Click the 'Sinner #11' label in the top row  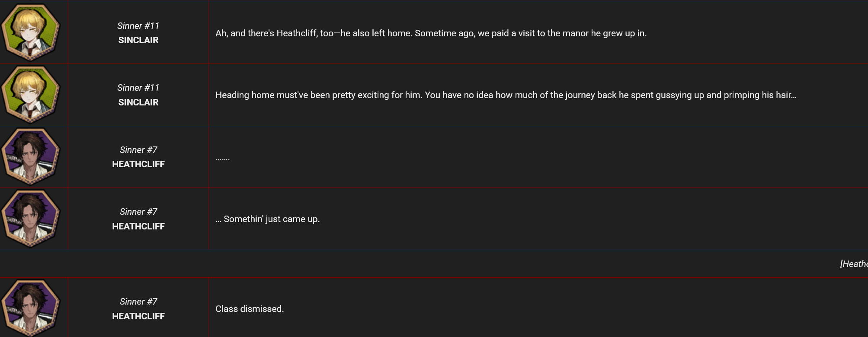[x=138, y=26]
